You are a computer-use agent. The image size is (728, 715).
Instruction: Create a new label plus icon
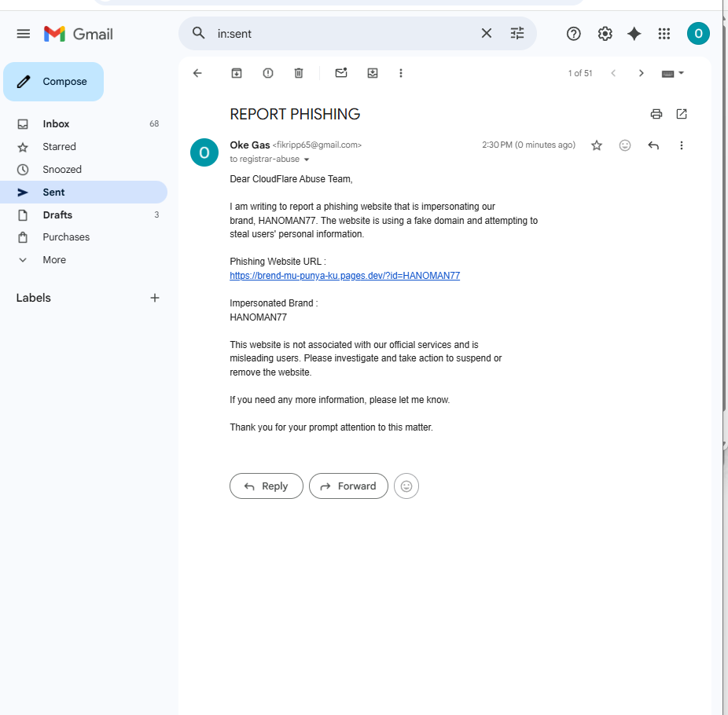pos(155,298)
